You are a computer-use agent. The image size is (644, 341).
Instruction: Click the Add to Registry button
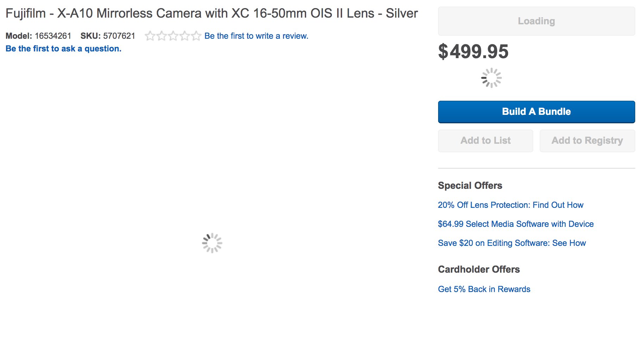[587, 141]
